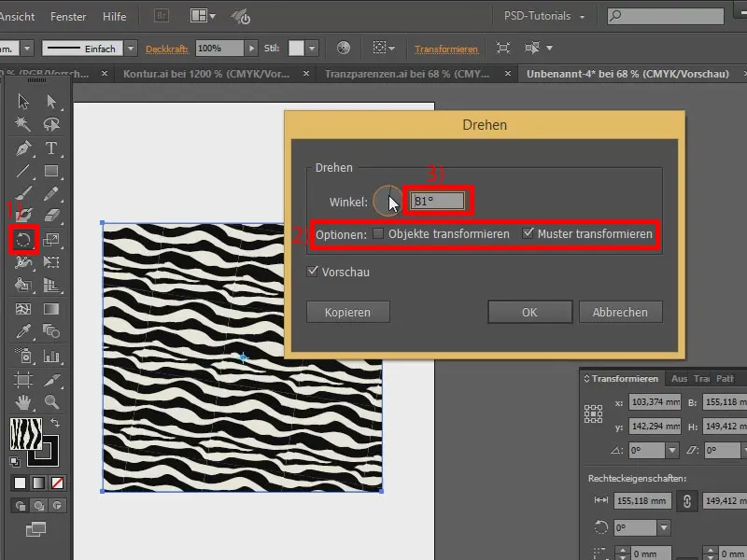747x560 pixels.
Task: Choose the Eraser tool
Action: click(x=51, y=216)
